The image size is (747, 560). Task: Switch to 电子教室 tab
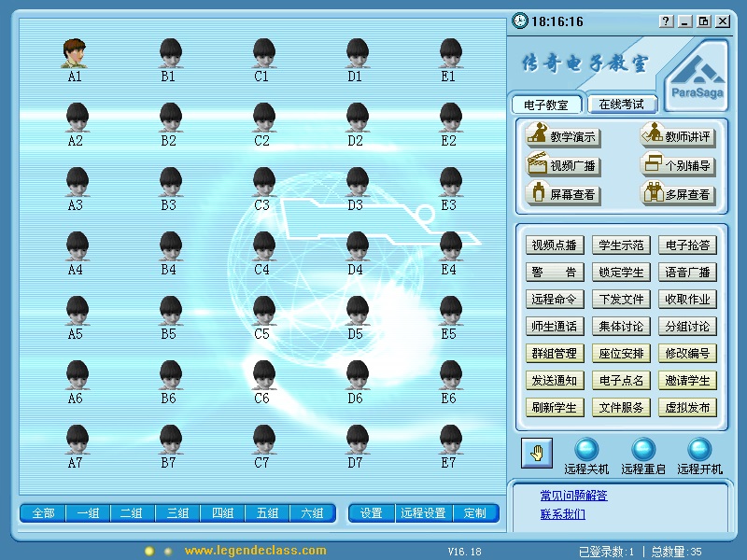(x=546, y=105)
